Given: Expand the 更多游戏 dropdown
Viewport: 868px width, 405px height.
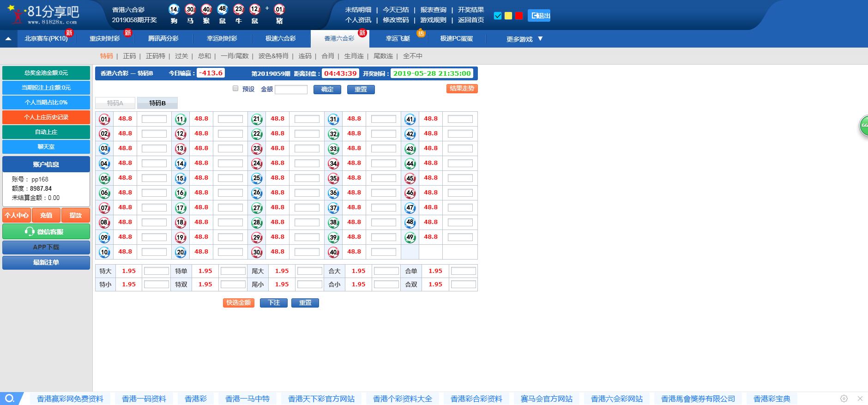Looking at the screenshot, I should click(524, 39).
